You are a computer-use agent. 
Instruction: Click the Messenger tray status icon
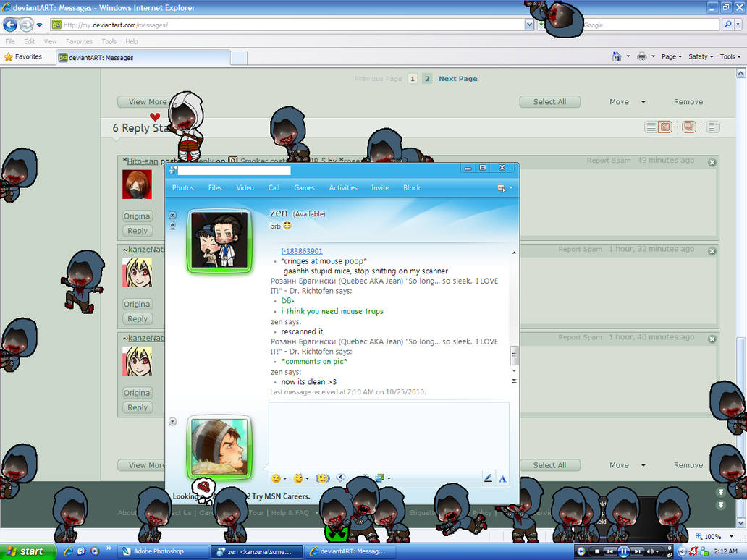tap(704, 551)
